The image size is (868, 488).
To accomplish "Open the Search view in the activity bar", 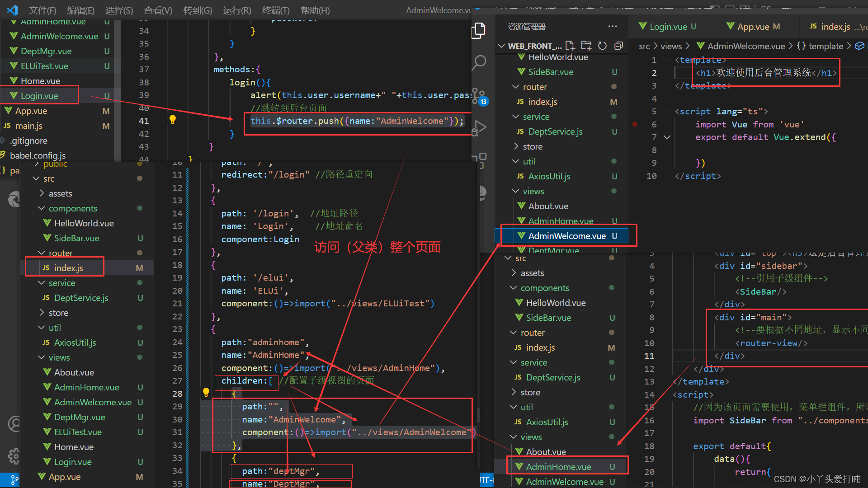I will coord(479,63).
